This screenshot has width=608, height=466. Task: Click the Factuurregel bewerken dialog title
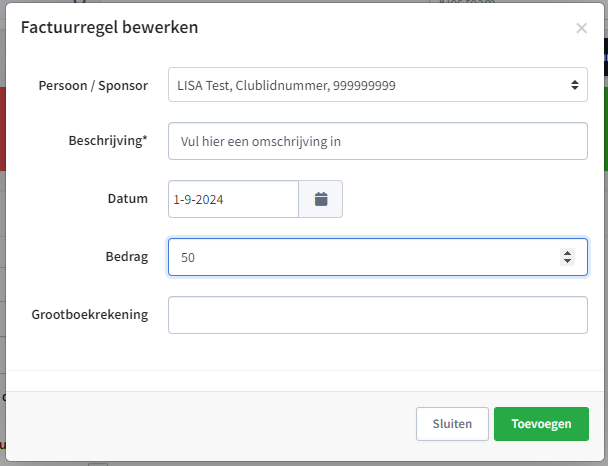pyautogui.click(x=109, y=28)
